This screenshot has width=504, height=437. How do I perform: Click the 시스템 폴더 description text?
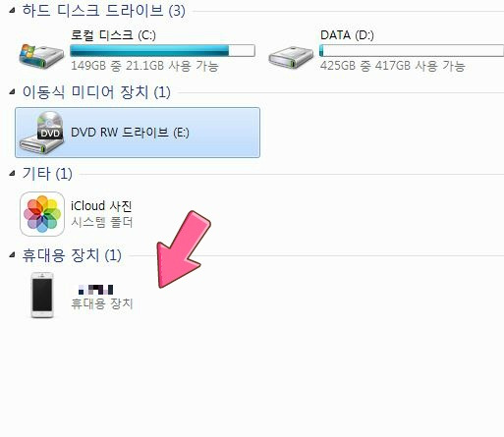tap(102, 223)
